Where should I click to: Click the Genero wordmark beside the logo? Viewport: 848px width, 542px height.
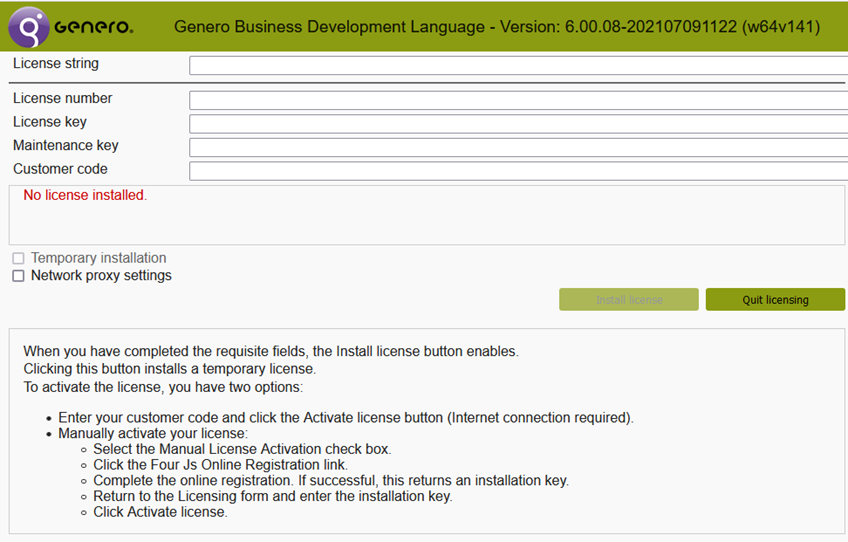(94, 27)
